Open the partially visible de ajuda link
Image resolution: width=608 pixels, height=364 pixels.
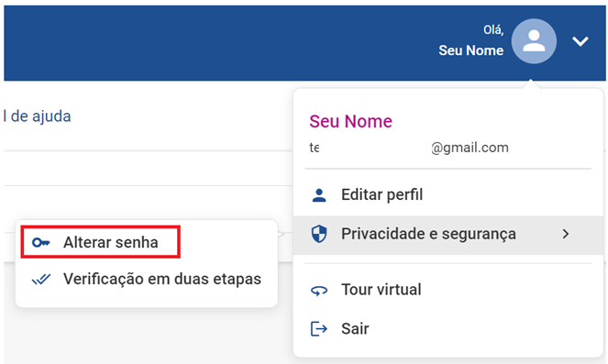pos(38,116)
